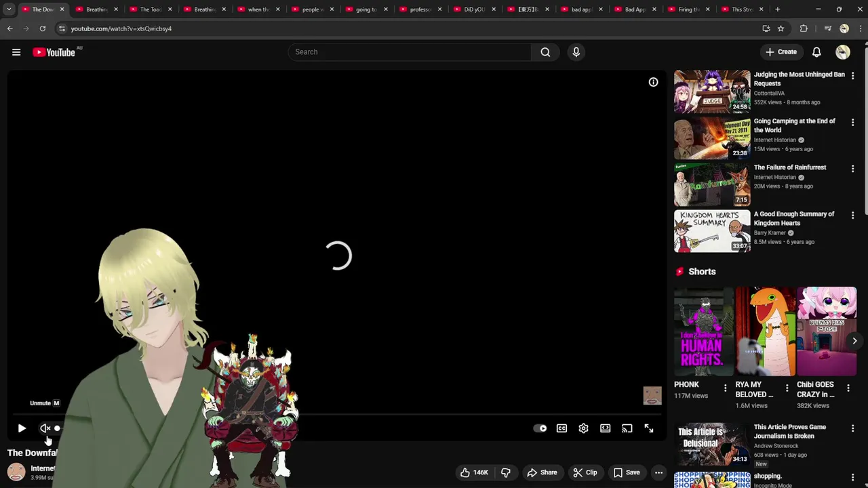Switch to people browser tab
The height and width of the screenshot is (488, 868).
tap(313, 9)
